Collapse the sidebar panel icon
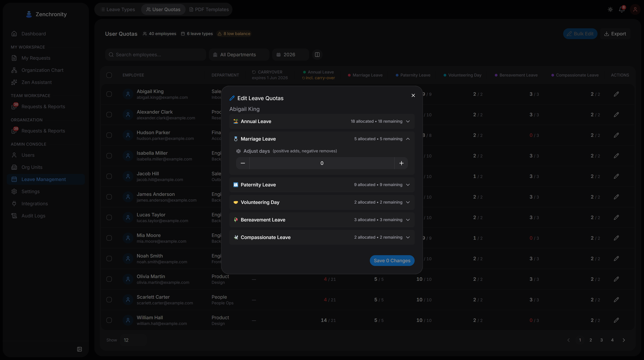The width and height of the screenshot is (644, 360). pyautogui.click(x=79, y=349)
